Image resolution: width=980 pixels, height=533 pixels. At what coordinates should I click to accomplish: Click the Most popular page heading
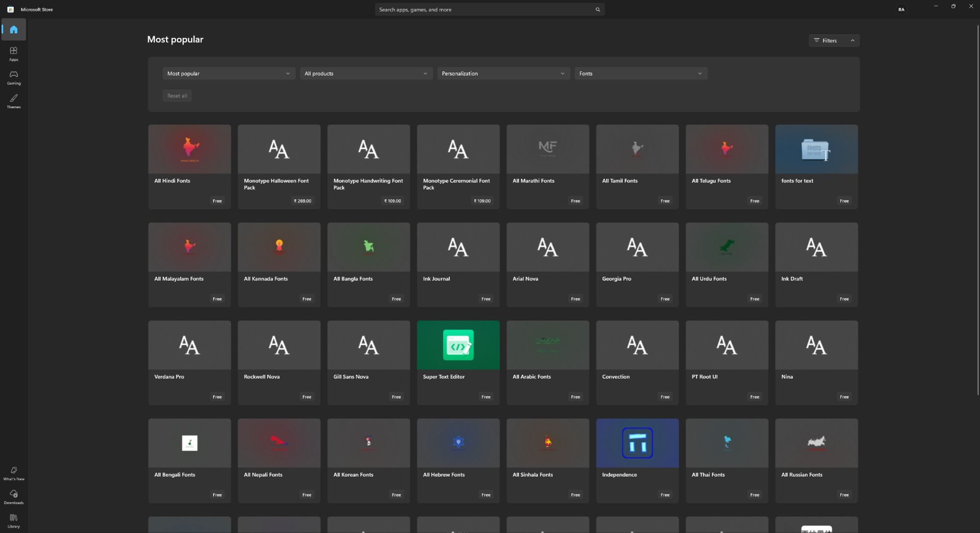(175, 39)
